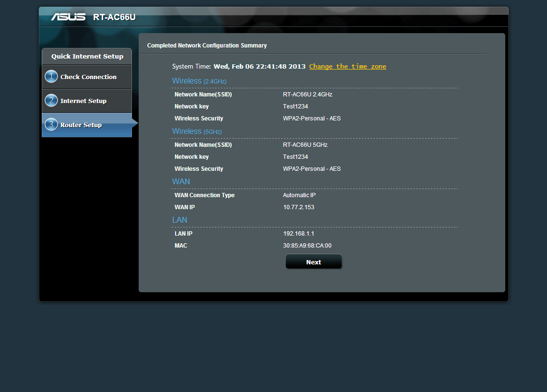Select the MAC address value
The image size is (547, 392).
coord(307,246)
